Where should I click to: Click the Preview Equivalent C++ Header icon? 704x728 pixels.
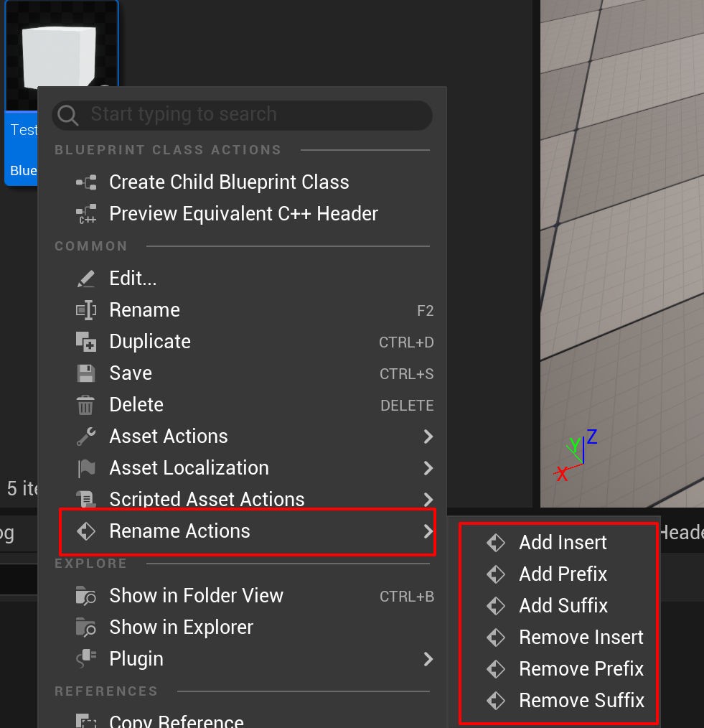point(86,214)
